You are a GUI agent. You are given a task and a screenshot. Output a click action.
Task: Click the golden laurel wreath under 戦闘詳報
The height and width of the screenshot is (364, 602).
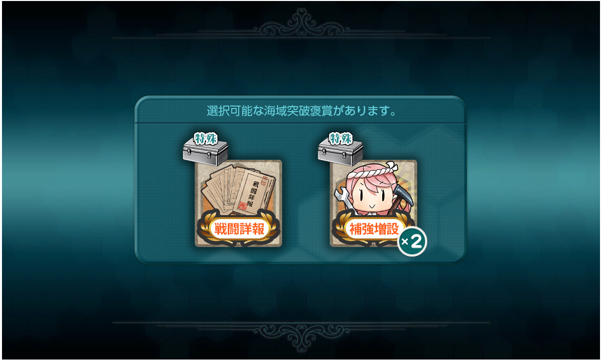pyautogui.click(x=238, y=231)
